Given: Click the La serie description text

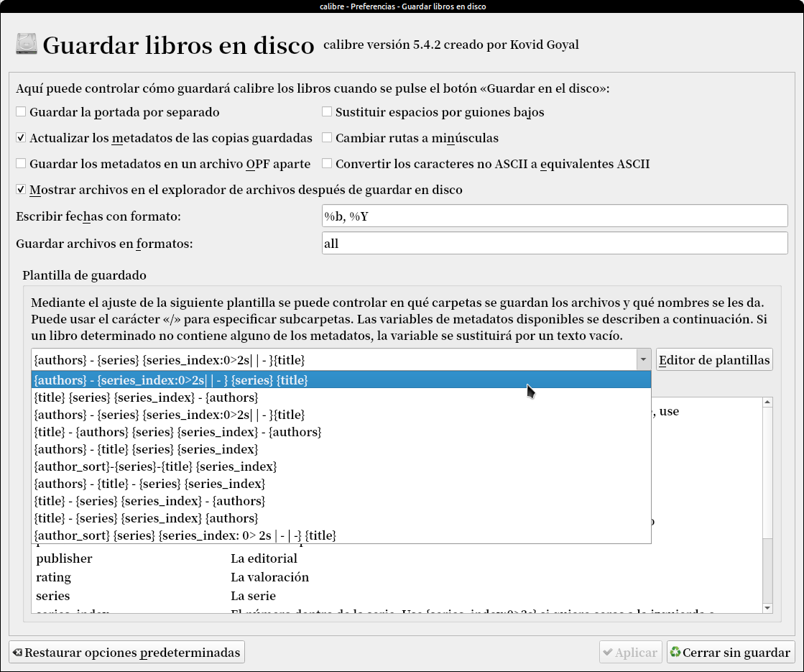Looking at the screenshot, I should pos(254,596).
